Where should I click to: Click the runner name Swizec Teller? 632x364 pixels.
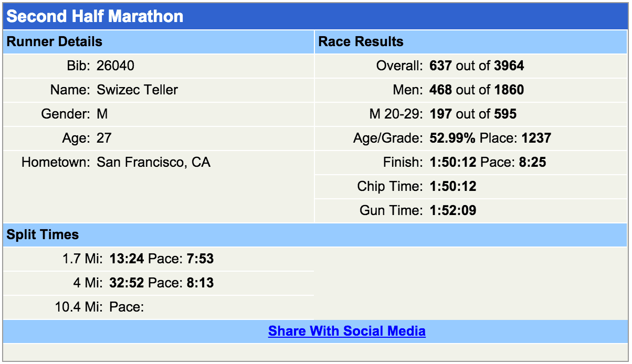137,90
